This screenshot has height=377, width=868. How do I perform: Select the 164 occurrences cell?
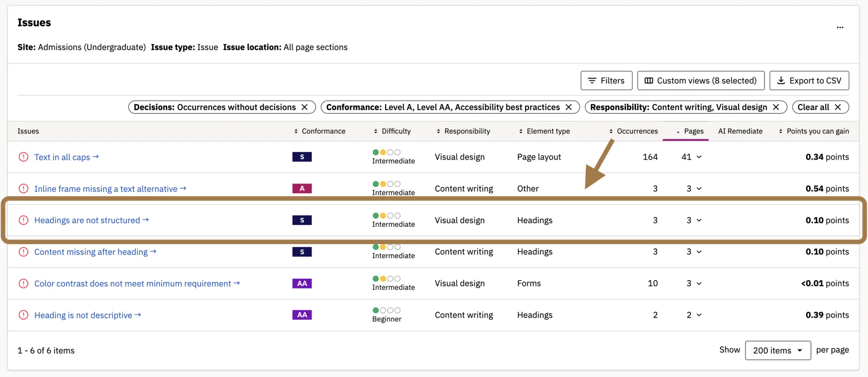point(650,157)
